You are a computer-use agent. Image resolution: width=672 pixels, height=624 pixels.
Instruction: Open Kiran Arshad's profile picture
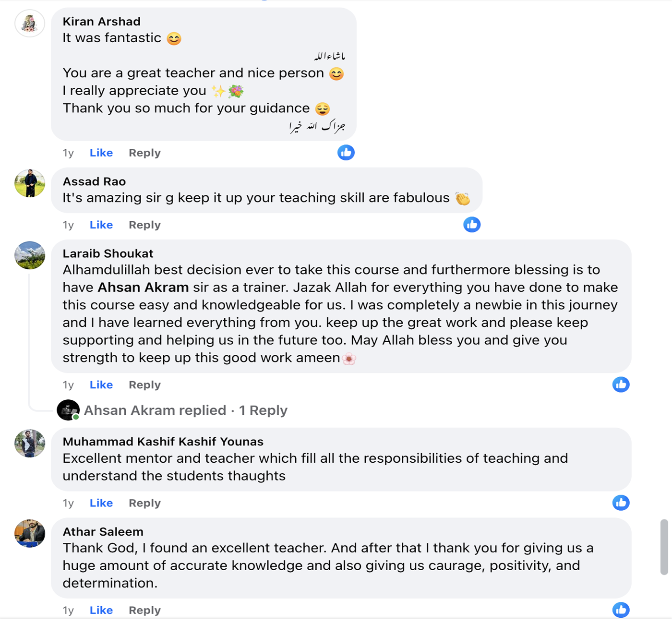pyautogui.click(x=30, y=23)
